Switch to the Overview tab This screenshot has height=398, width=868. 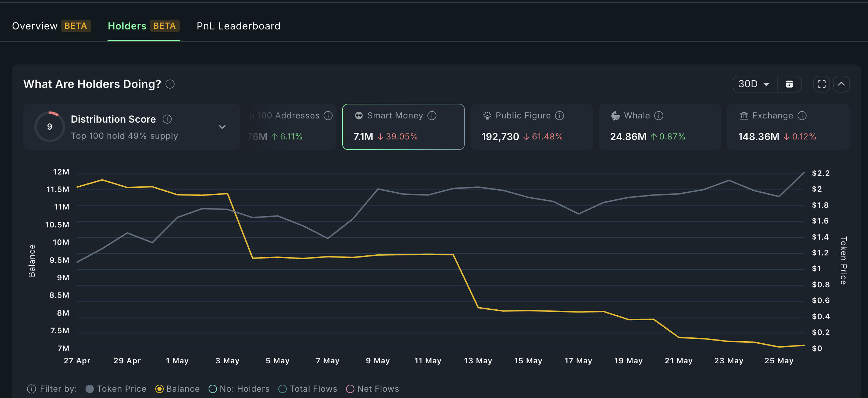(x=35, y=26)
